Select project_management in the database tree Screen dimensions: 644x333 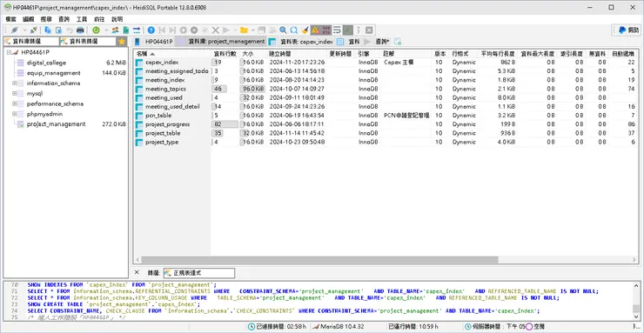[x=57, y=124]
